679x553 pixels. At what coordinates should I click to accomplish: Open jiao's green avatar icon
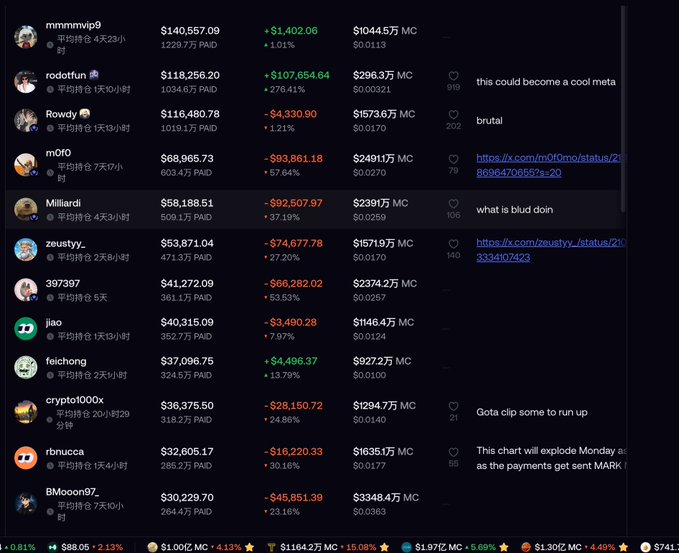pyautogui.click(x=26, y=329)
